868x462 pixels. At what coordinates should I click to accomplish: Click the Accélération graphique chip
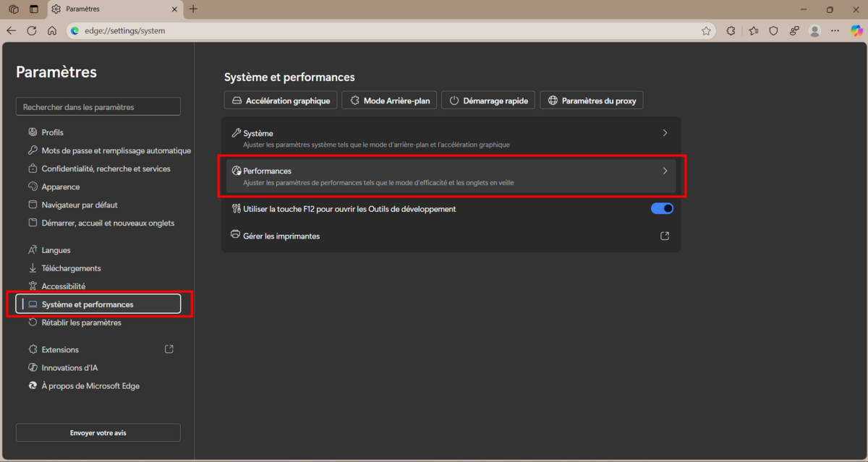[281, 100]
